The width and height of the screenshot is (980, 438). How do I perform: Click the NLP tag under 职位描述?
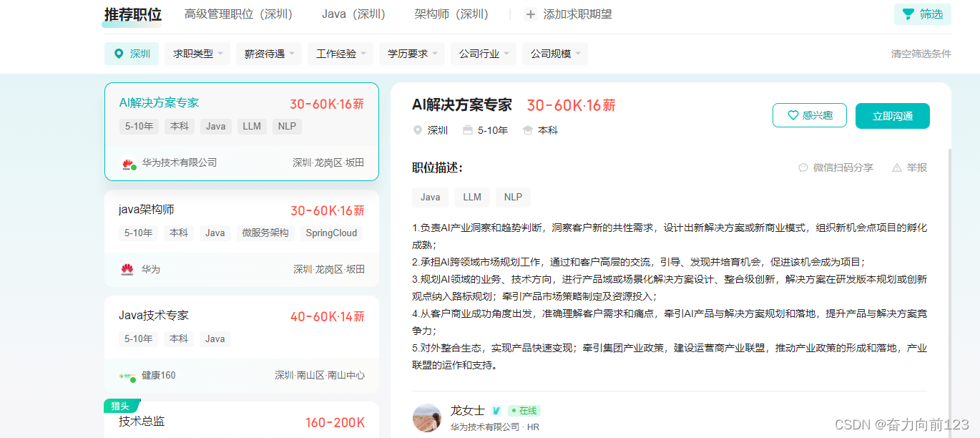click(513, 198)
